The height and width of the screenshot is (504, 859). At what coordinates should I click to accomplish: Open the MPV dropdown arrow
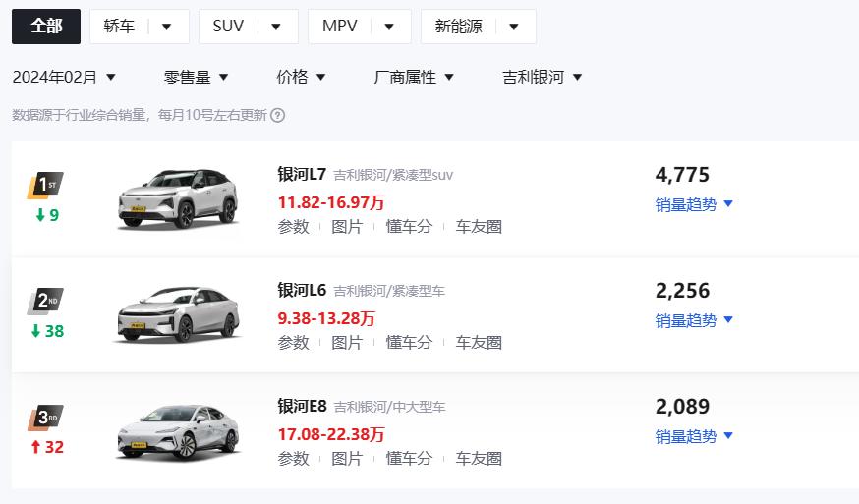[389, 27]
